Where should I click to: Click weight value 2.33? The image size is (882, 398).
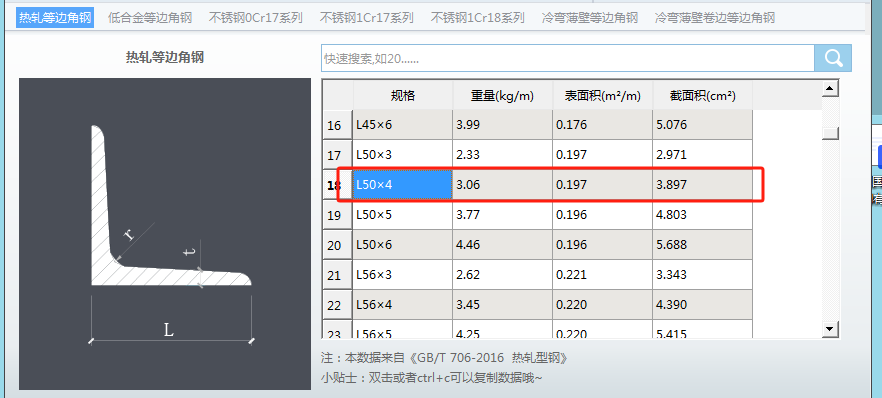coord(502,155)
